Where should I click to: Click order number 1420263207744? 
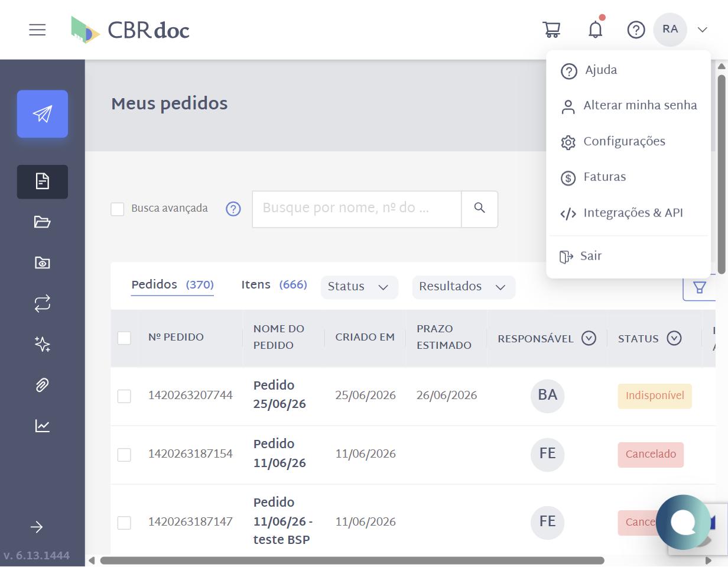[190, 396]
